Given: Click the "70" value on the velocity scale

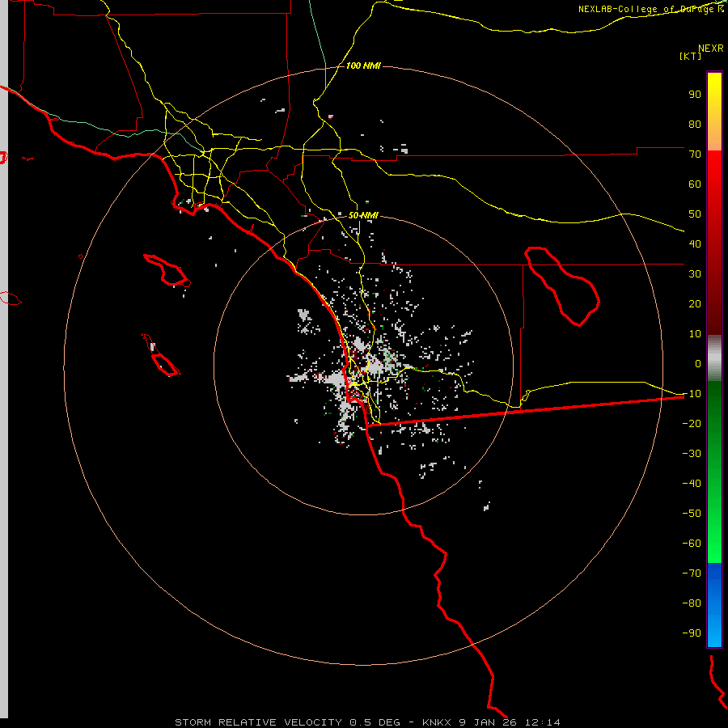Looking at the screenshot, I should 695,154.
